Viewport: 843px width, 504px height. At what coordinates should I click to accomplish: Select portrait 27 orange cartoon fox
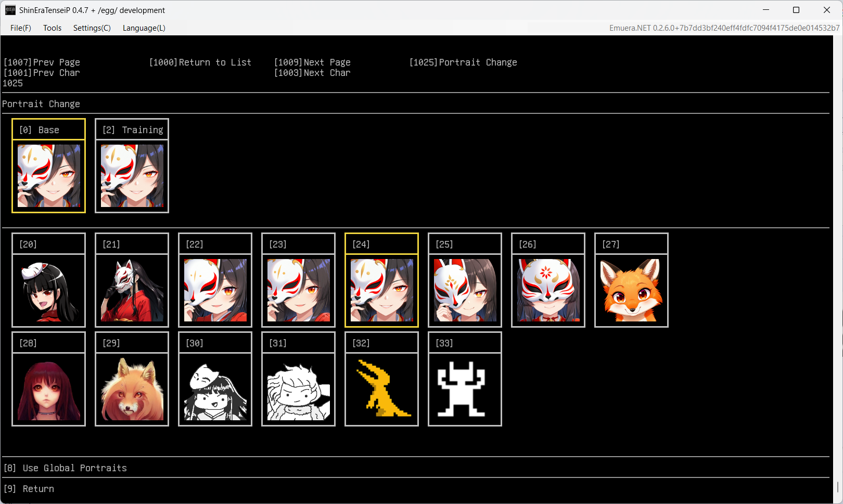pos(631,290)
